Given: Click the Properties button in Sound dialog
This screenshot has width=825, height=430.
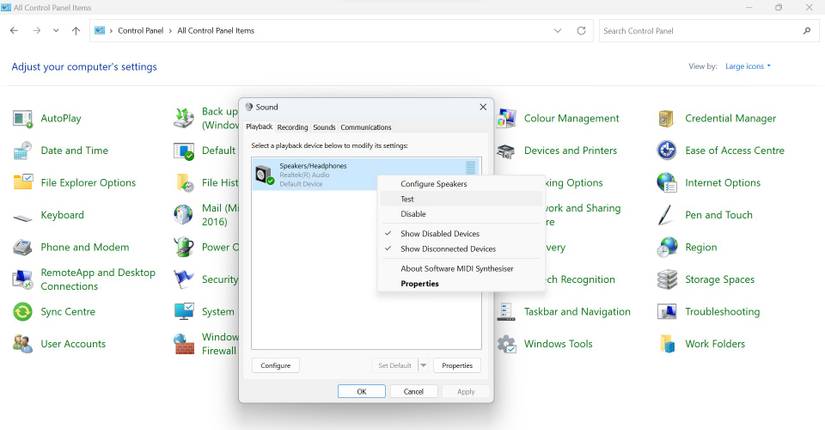Looking at the screenshot, I should (457, 365).
